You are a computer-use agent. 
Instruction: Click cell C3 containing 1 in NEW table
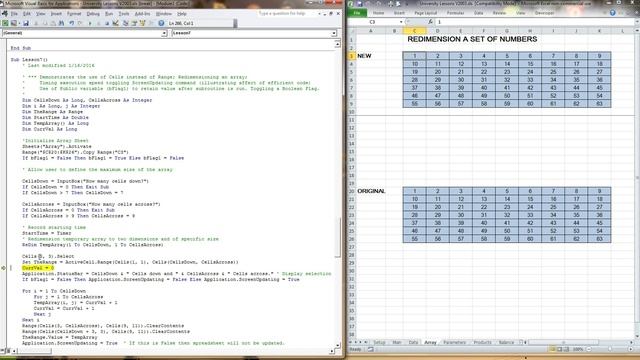tap(414, 56)
